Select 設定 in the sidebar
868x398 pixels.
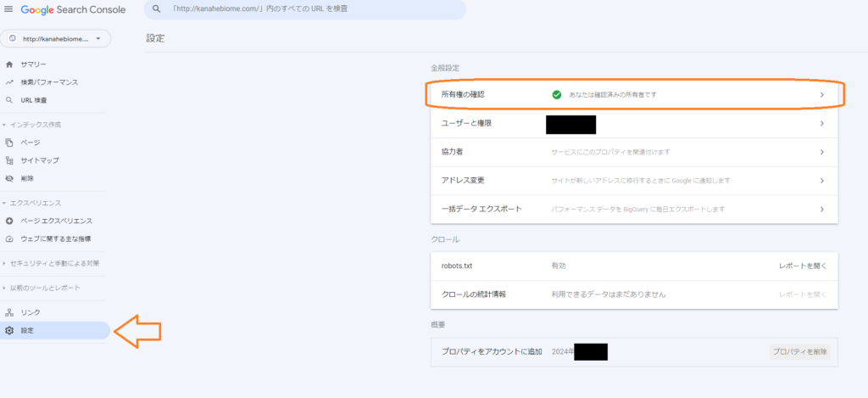click(x=28, y=330)
